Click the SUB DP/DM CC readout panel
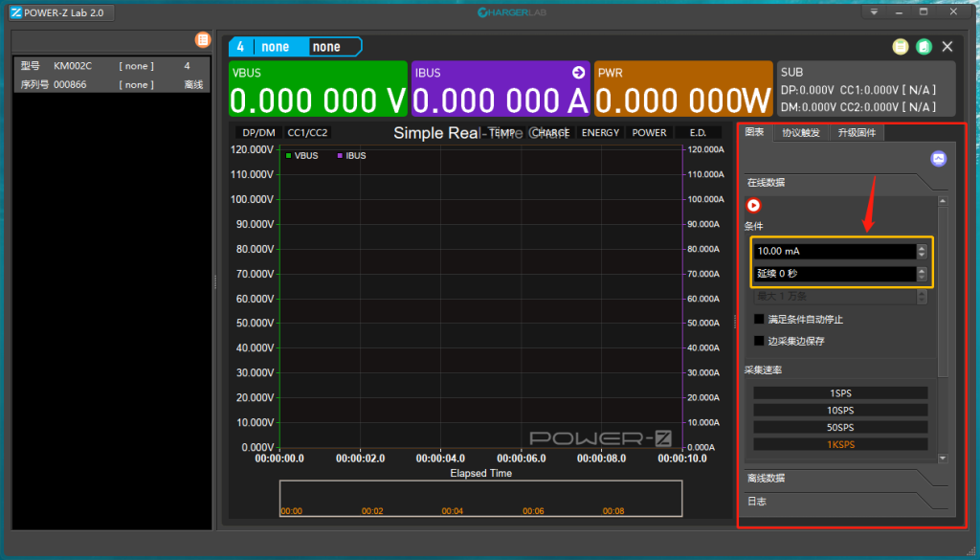 point(865,89)
